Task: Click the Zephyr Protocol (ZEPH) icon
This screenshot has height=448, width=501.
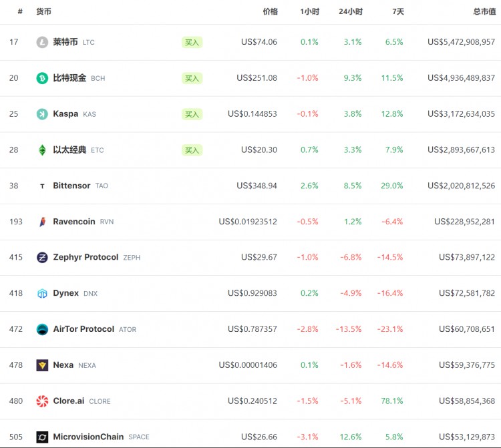Action: 42,258
